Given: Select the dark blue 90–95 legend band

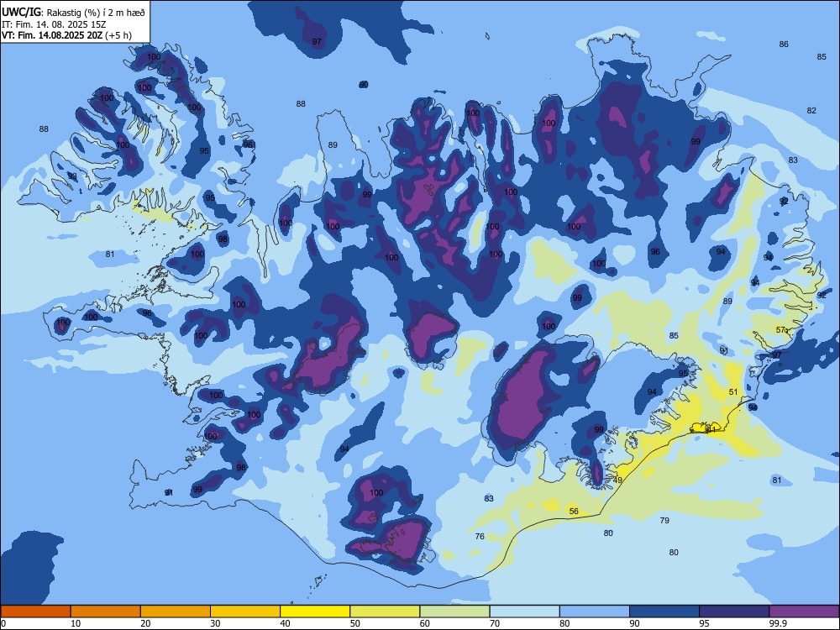Looking at the screenshot, I should 664,612.
